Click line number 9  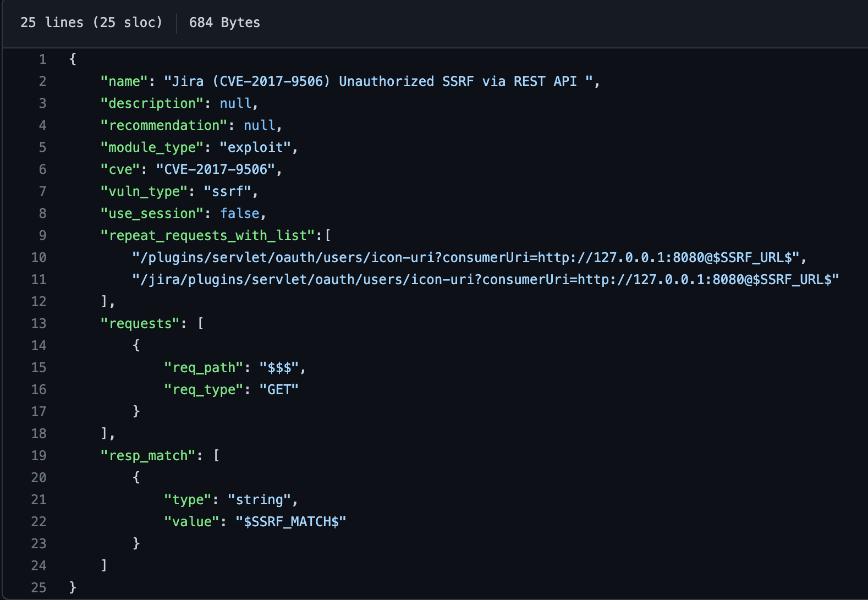tap(42, 236)
